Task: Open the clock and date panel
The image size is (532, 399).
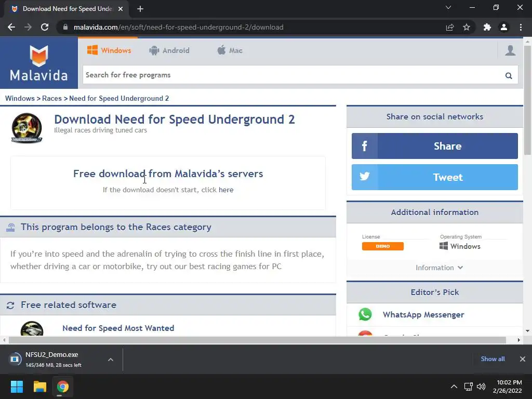Action: tap(508, 387)
